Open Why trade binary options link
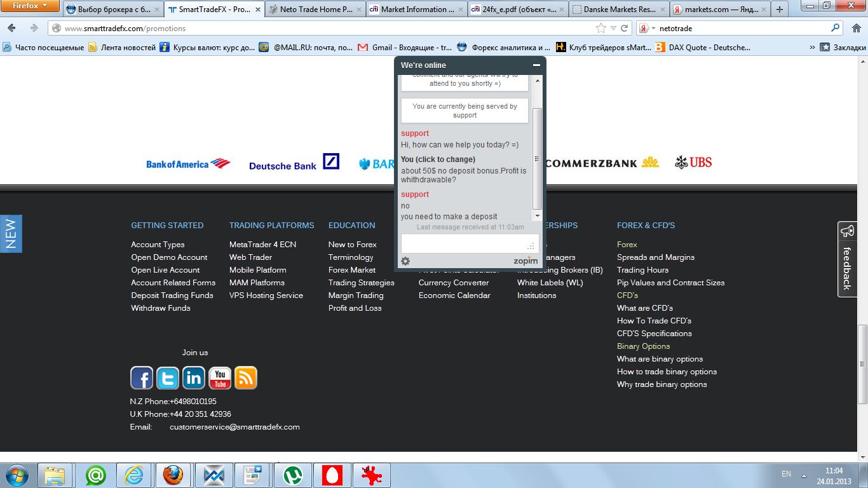 (661, 384)
